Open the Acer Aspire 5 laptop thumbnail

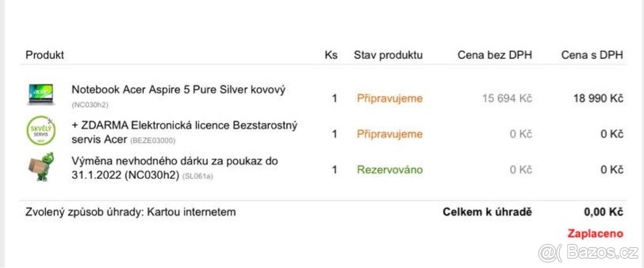(41, 95)
